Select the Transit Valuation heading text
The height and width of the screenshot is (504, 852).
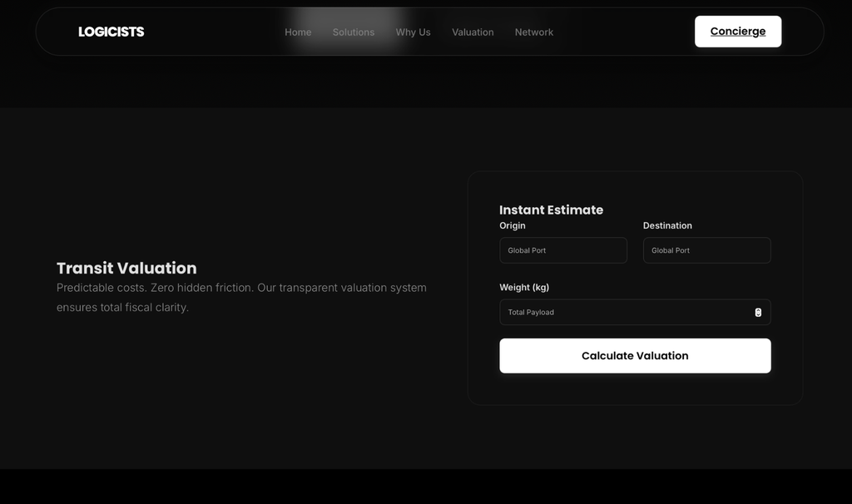click(126, 268)
